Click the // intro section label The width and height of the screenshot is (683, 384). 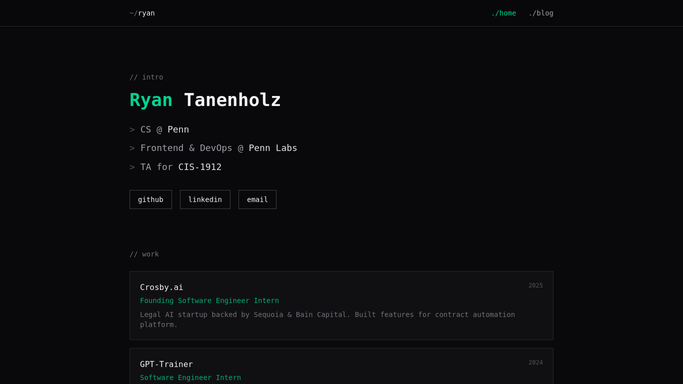[x=146, y=77]
